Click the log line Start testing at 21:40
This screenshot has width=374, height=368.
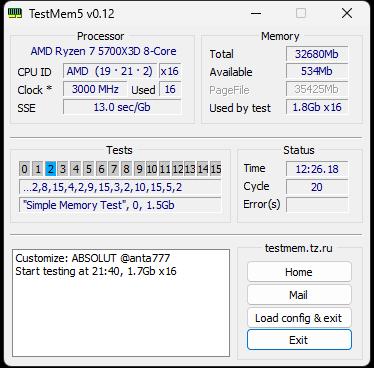pos(96,271)
